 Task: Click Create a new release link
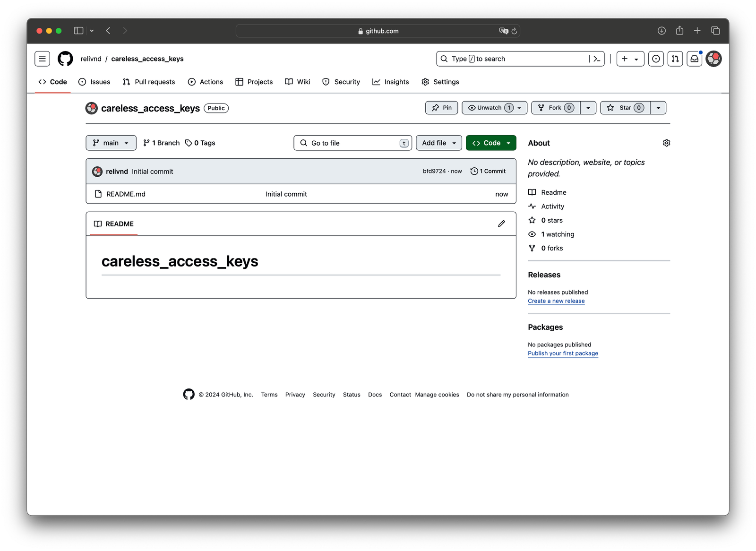tap(556, 301)
